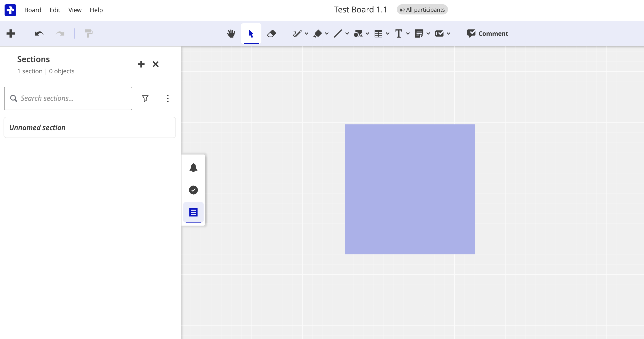Select the purple square on canvas
The width and height of the screenshot is (644, 339).
[x=410, y=189]
